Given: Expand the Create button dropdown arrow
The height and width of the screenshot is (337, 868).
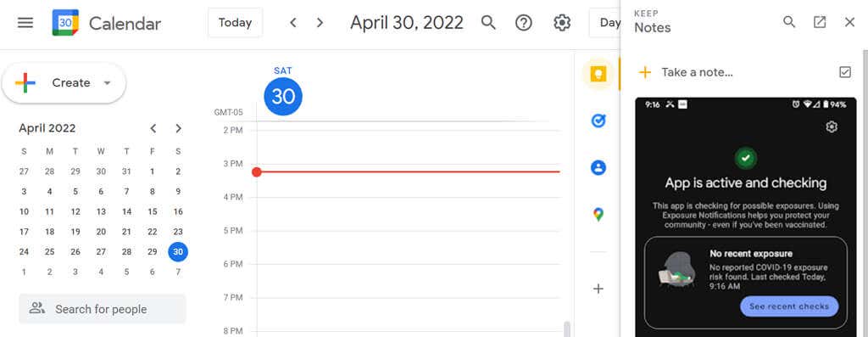Looking at the screenshot, I should click(x=108, y=83).
